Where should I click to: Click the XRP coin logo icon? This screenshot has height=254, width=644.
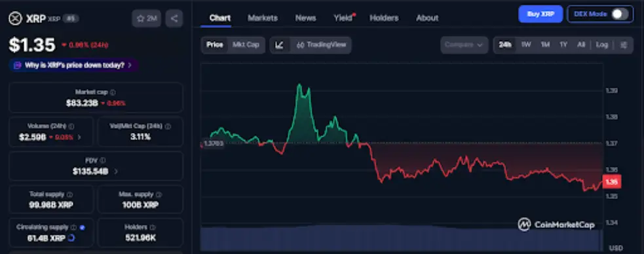click(15, 18)
